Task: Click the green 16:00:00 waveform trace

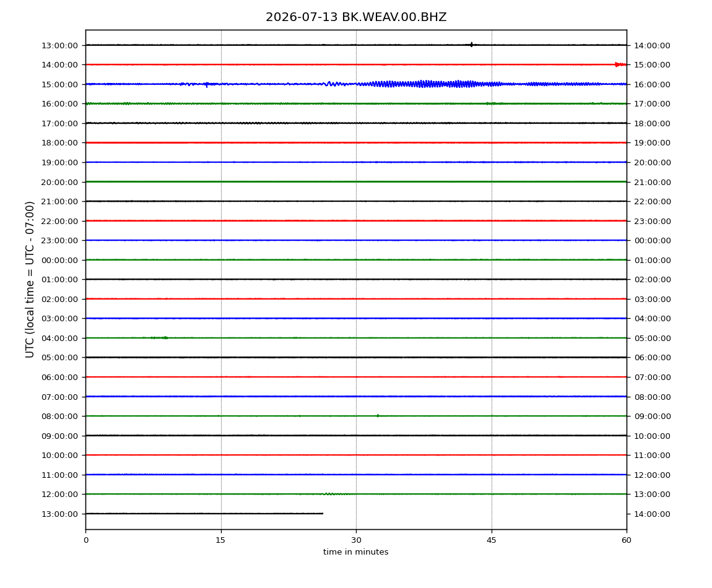Action: pyautogui.click(x=356, y=103)
